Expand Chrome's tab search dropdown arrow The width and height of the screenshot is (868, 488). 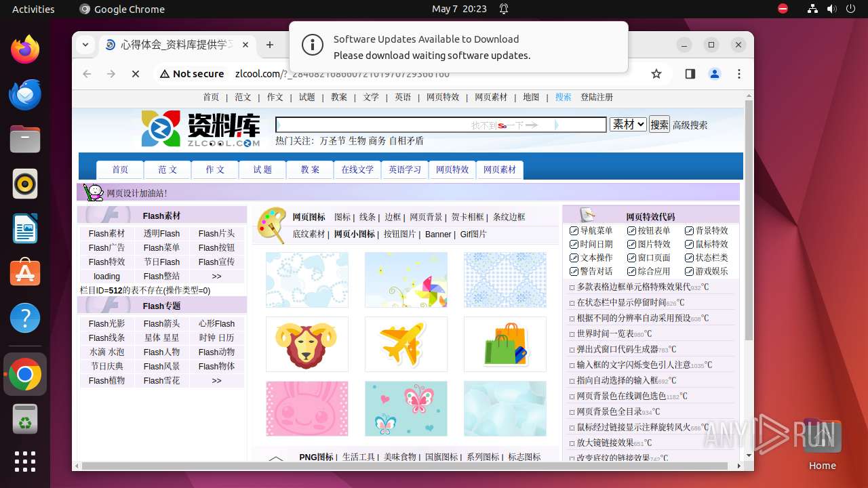pyautogui.click(x=85, y=45)
